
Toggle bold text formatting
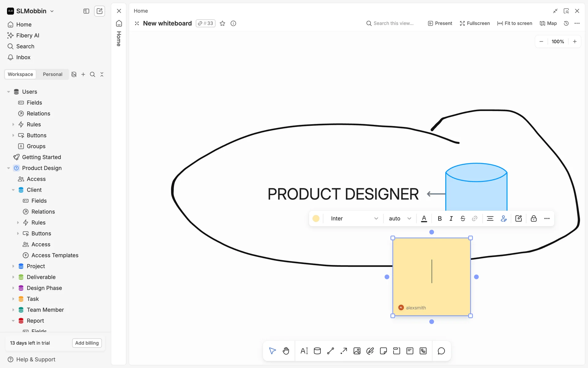[439, 218]
